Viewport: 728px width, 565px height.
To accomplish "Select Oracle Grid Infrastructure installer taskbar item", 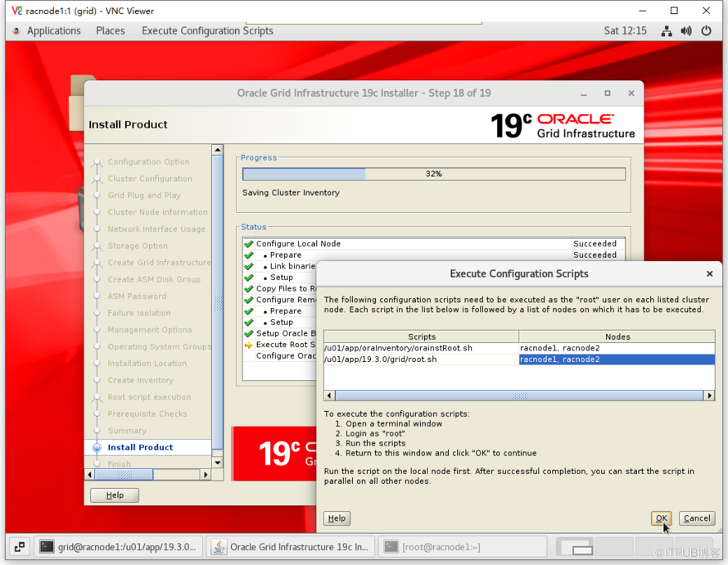I will click(x=292, y=547).
